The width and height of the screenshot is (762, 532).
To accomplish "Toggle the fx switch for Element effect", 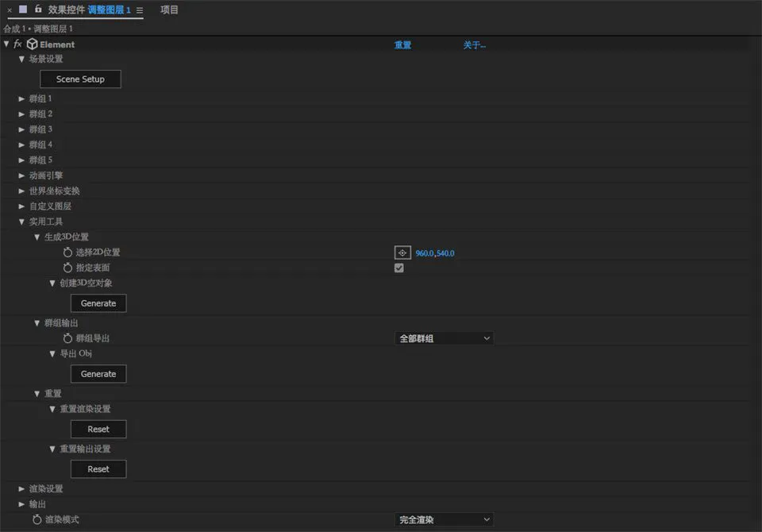I will tap(17, 44).
